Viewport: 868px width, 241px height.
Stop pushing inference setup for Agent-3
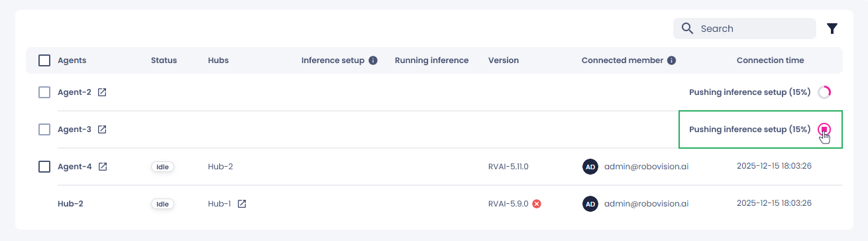824,129
